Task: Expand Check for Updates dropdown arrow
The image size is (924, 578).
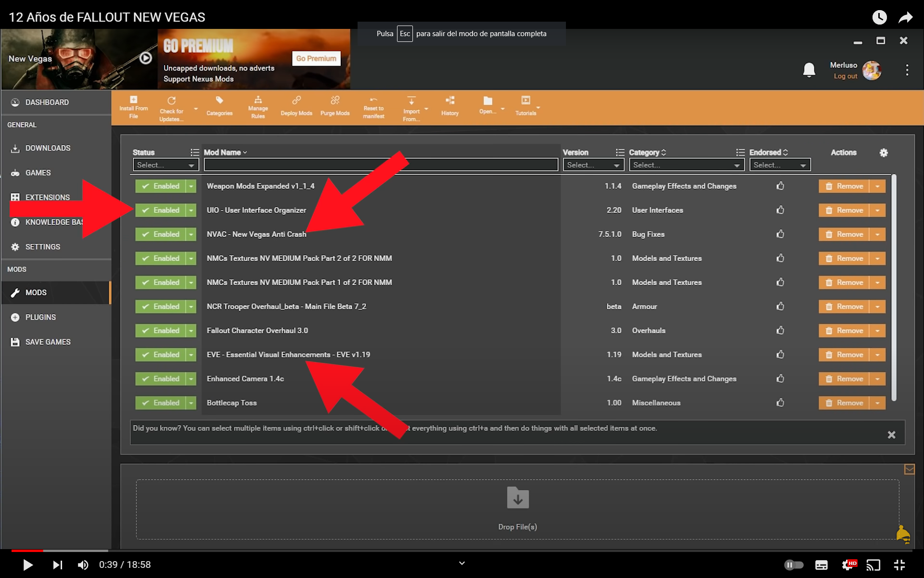Action: click(195, 109)
